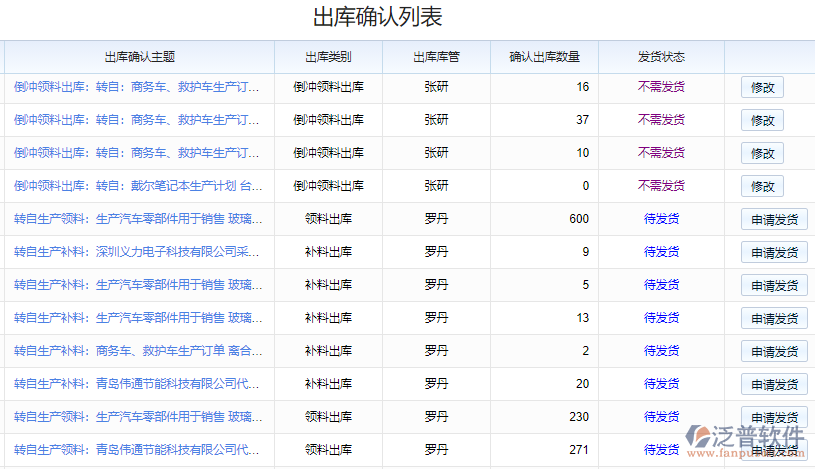
Task: Open the 倒冲领料出库 subject link with quantity 16
Action: click(136, 87)
